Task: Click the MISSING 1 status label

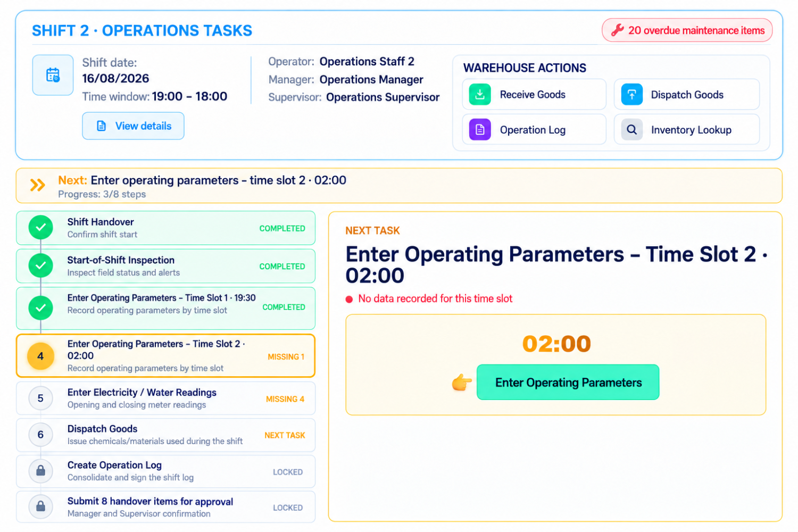Action: pos(286,357)
